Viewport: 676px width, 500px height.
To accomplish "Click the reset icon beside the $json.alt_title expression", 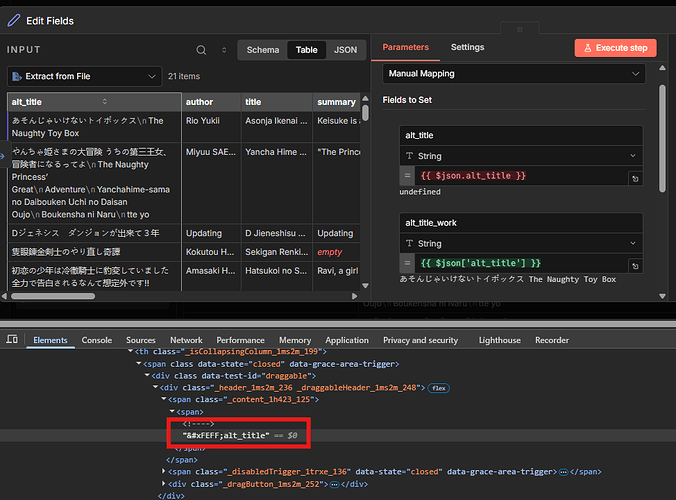I will click(x=634, y=177).
